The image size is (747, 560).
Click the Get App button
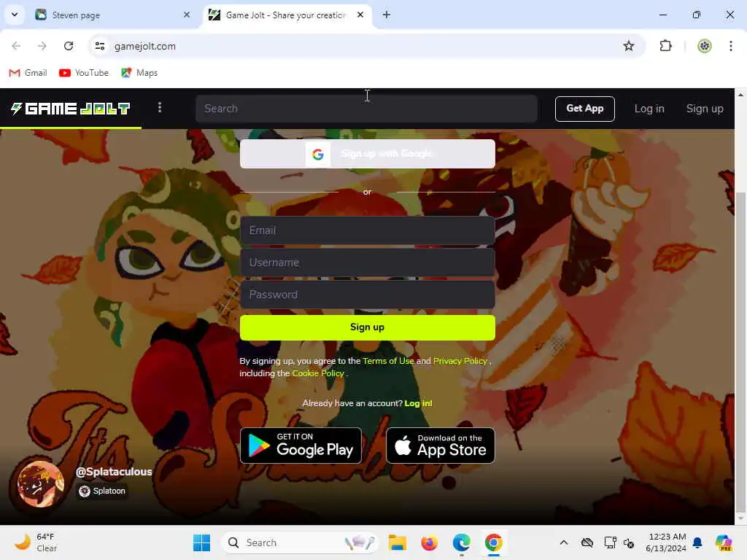pyautogui.click(x=584, y=109)
